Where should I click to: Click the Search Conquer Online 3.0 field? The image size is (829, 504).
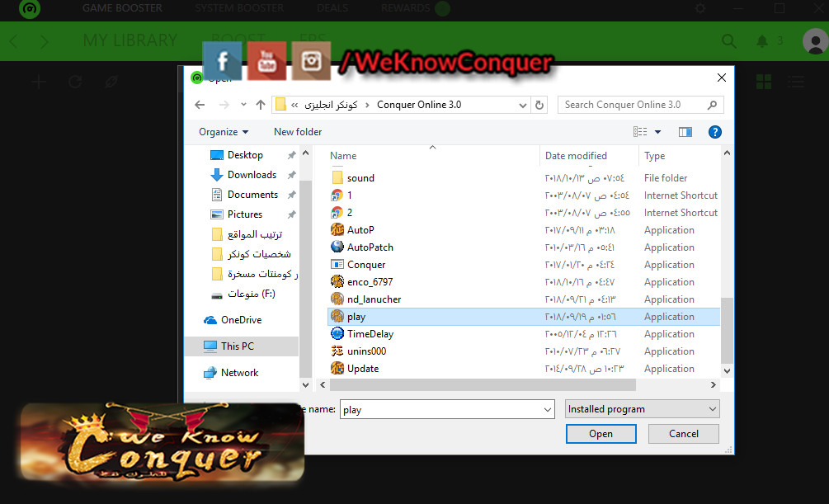(640, 105)
